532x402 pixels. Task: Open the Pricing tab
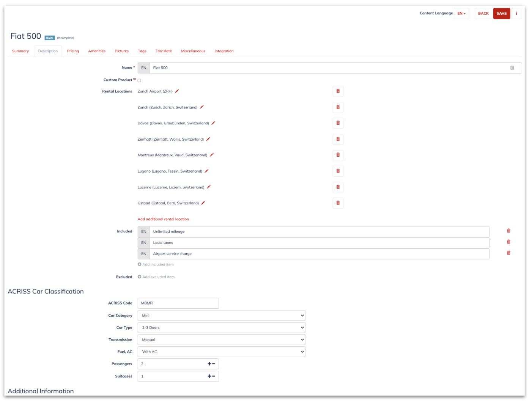click(x=73, y=51)
